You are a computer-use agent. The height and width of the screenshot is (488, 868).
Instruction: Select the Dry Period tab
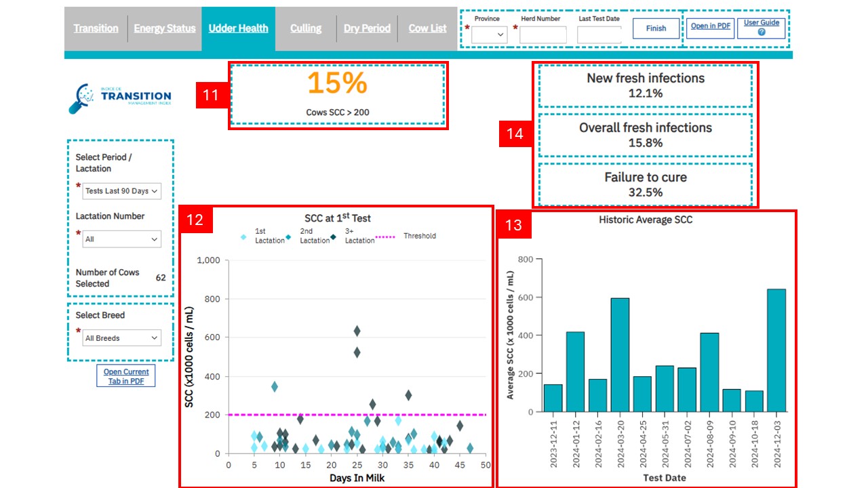click(x=367, y=28)
